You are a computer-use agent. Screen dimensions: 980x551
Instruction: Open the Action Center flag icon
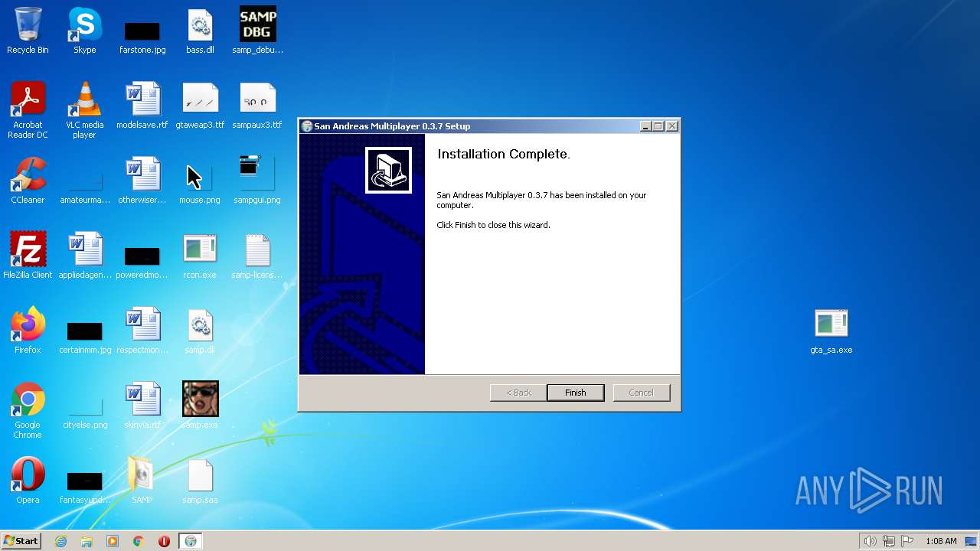click(907, 541)
